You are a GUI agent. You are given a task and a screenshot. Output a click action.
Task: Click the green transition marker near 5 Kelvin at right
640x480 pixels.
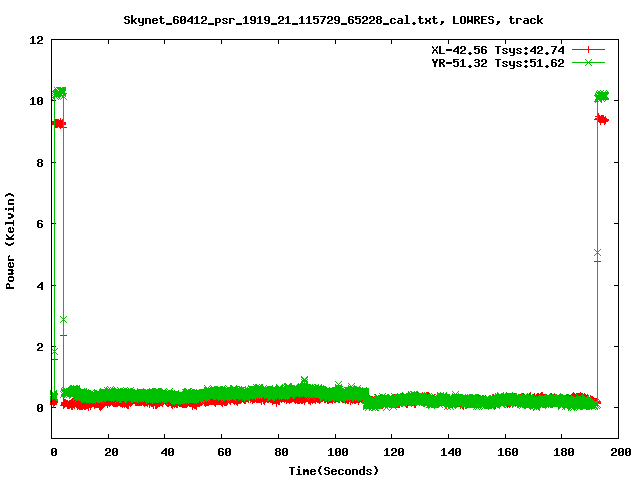[598, 253]
